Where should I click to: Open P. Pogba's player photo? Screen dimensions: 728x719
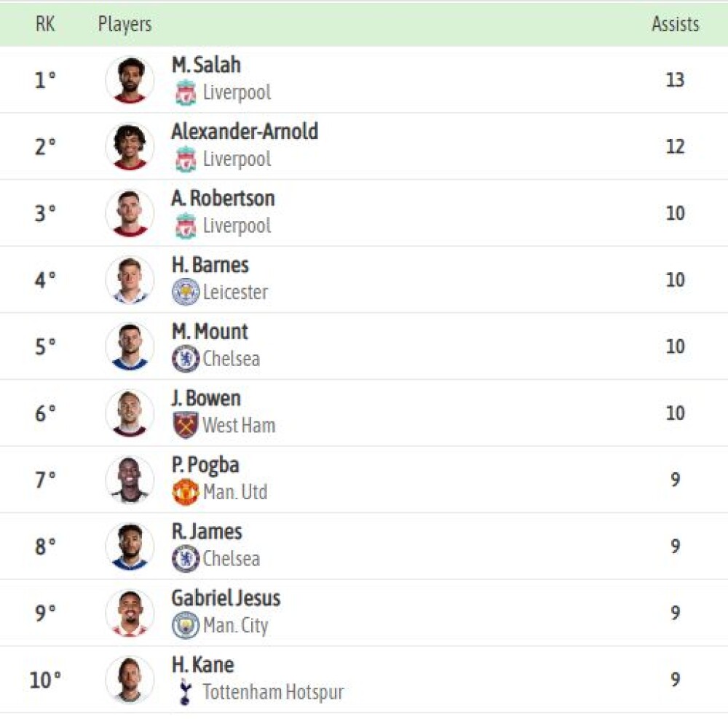click(x=130, y=480)
